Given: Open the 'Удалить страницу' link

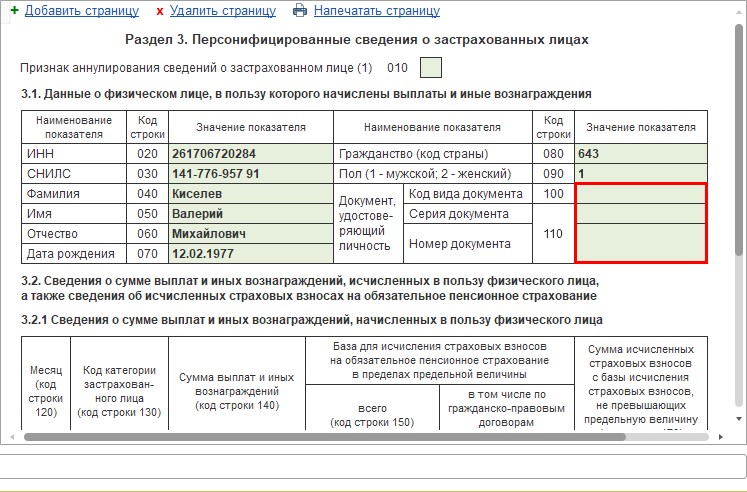Looking at the screenshot, I should point(223,10).
